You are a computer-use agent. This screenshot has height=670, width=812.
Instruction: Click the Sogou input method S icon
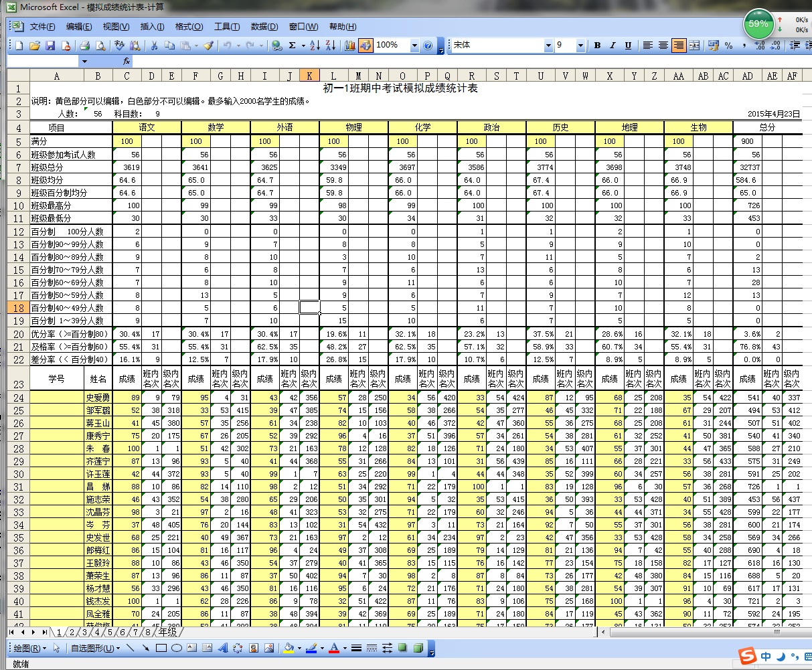coord(747,655)
